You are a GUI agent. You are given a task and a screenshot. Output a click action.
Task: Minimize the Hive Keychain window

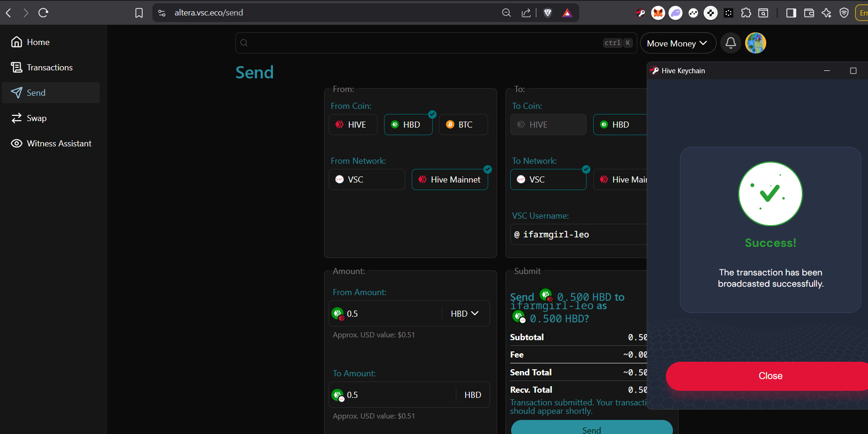[x=827, y=71]
